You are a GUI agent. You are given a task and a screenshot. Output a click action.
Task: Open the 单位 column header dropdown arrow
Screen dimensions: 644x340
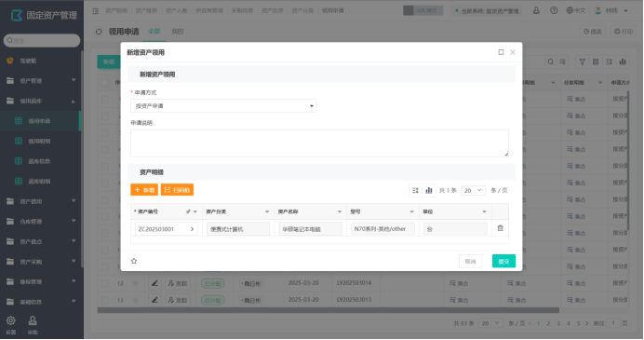click(x=484, y=211)
